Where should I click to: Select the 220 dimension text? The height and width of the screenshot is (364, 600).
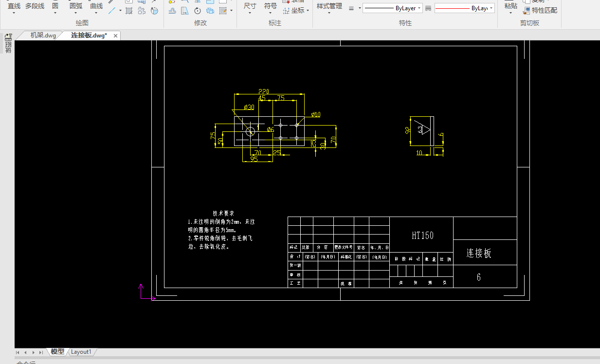click(x=264, y=91)
